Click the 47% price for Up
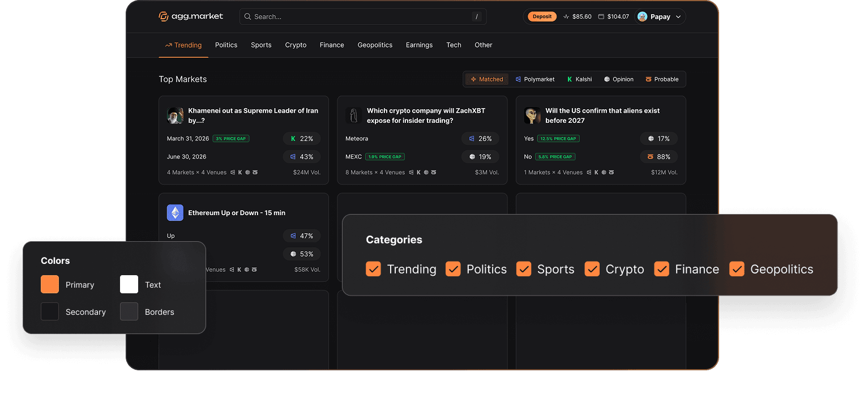Screen dimensions: 868x419 302,236
